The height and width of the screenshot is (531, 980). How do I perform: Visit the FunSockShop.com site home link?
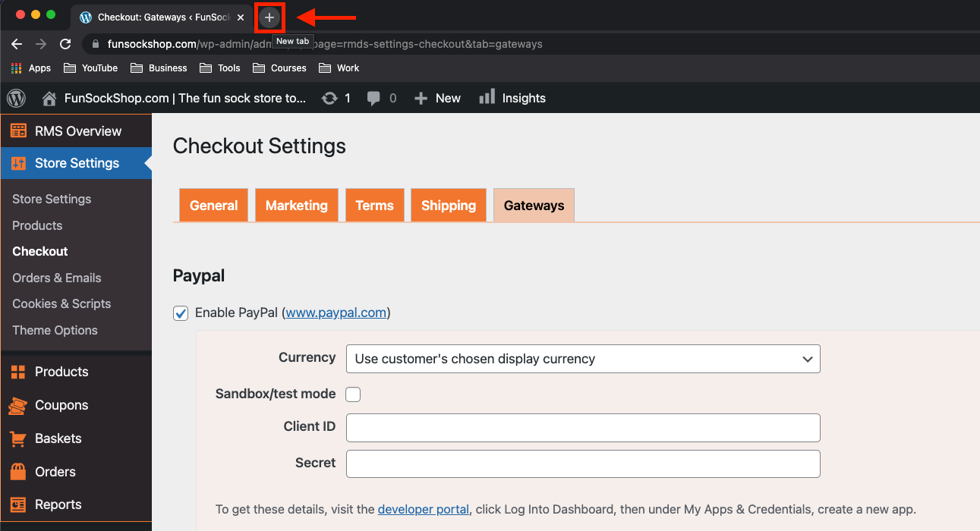175,98
